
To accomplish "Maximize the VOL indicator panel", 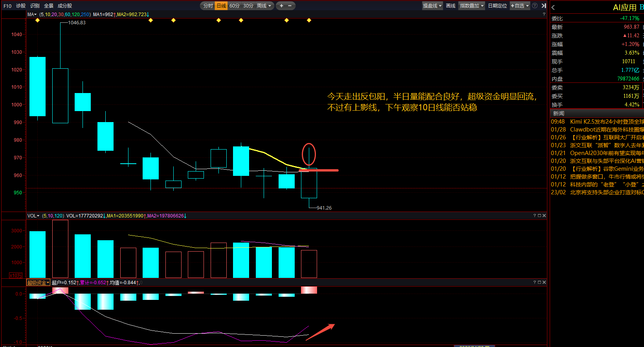I will [539, 216].
